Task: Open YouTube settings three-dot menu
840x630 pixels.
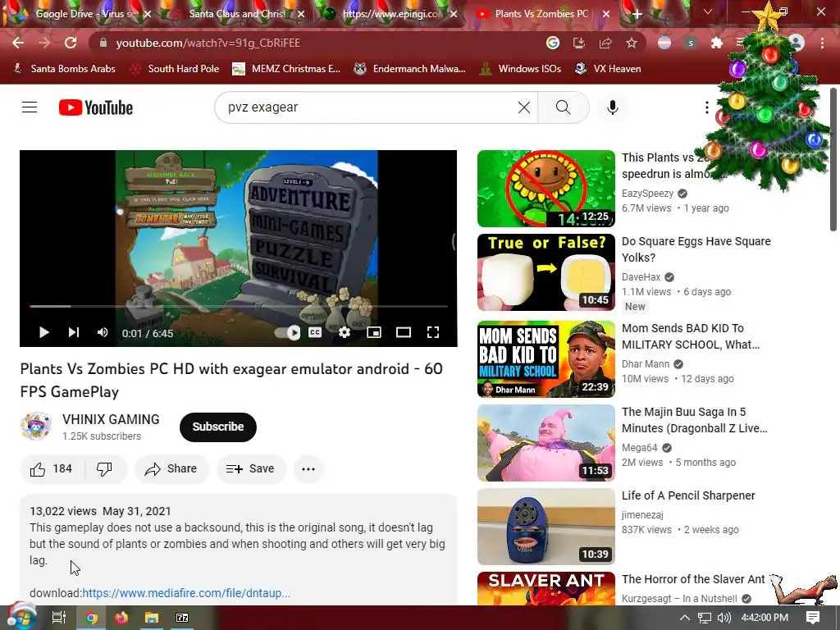Action: [706, 107]
